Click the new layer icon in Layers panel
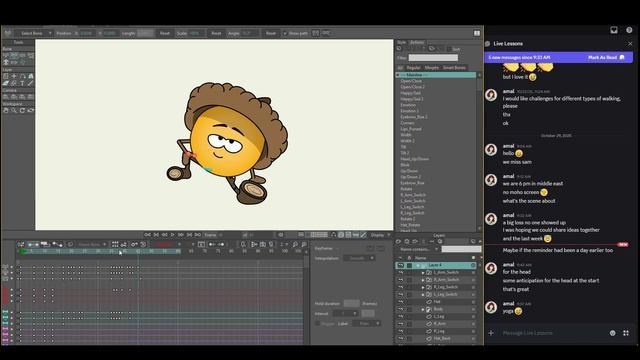 coord(399,241)
